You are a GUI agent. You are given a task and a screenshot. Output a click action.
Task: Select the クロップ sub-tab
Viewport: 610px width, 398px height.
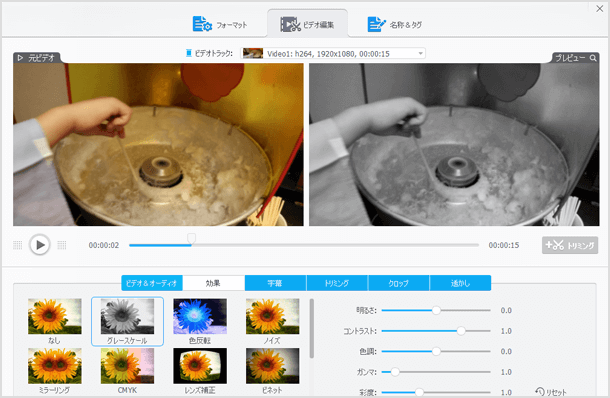coord(399,283)
